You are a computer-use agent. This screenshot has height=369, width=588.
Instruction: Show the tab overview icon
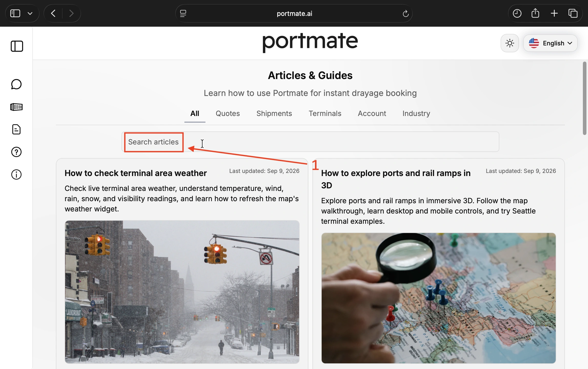(x=573, y=13)
